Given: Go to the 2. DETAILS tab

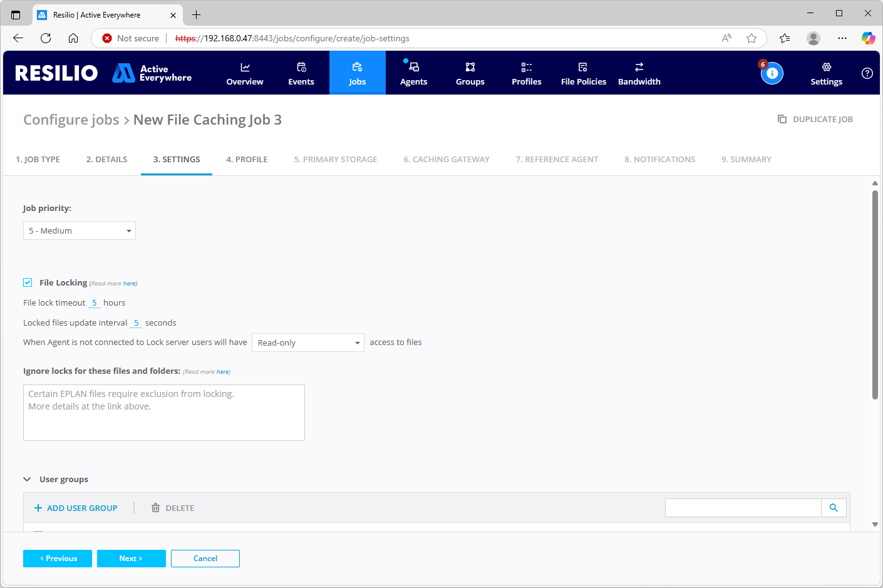Looking at the screenshot, I should (106, 159).
